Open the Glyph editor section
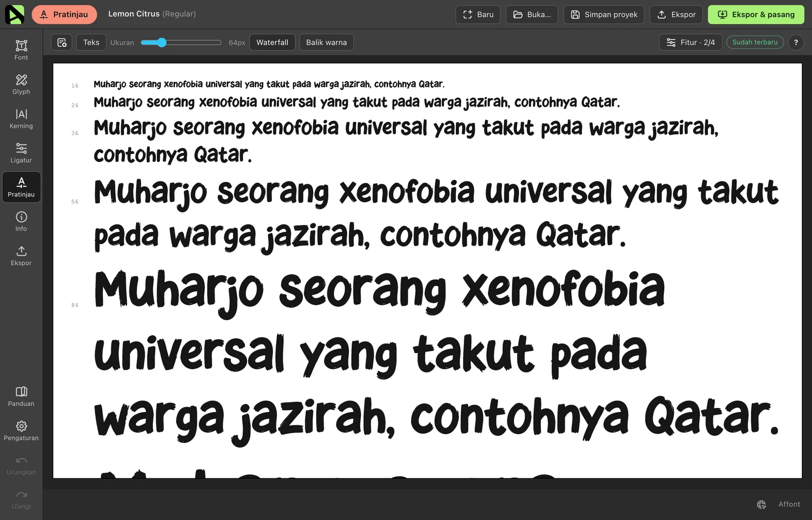 (x=21, y=85)
